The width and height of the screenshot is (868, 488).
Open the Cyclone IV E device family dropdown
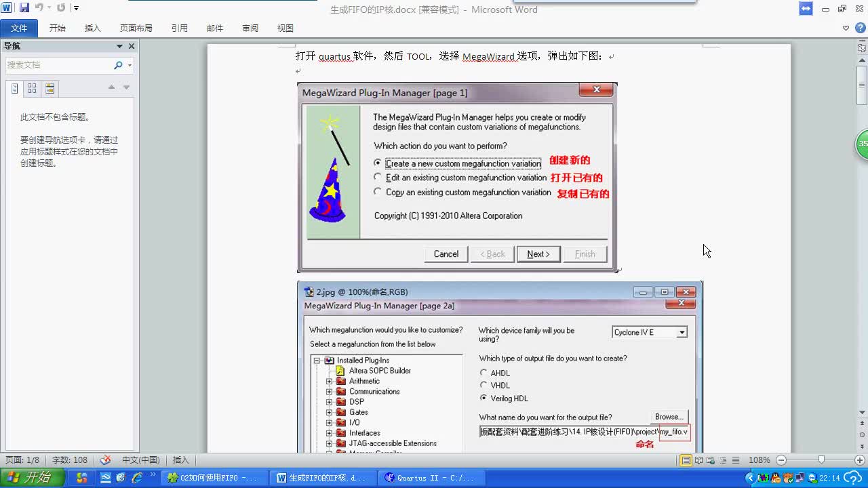click(x=682, y=332)
